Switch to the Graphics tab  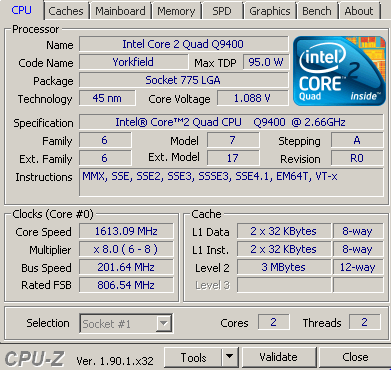coord(270,11)
